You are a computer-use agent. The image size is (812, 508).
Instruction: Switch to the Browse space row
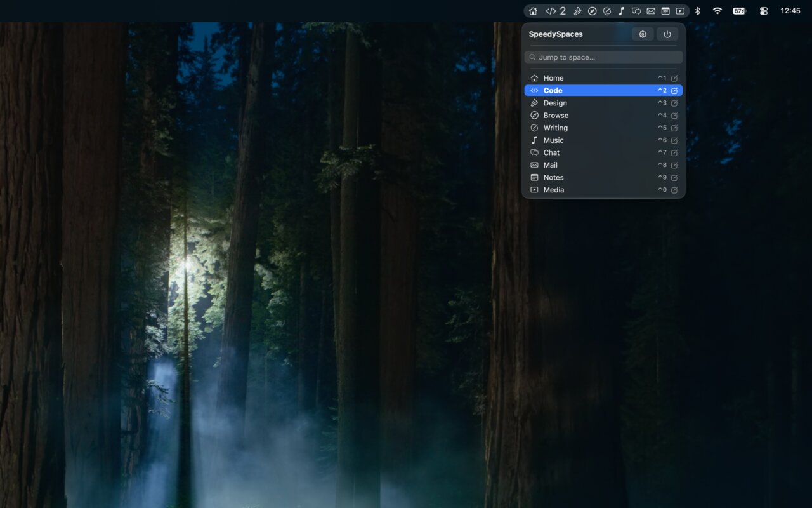604,116
